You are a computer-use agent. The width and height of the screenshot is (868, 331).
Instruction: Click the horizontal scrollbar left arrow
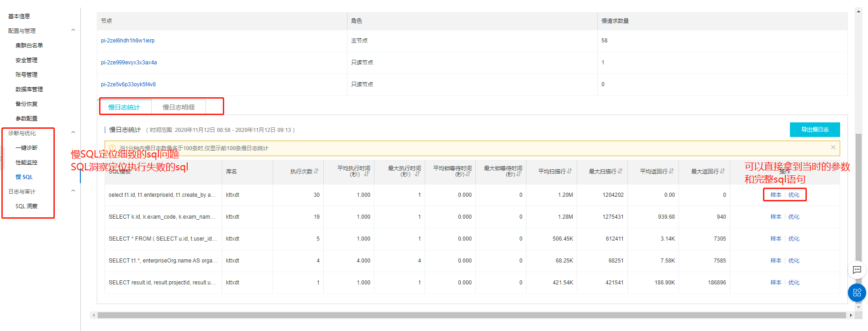94,315
